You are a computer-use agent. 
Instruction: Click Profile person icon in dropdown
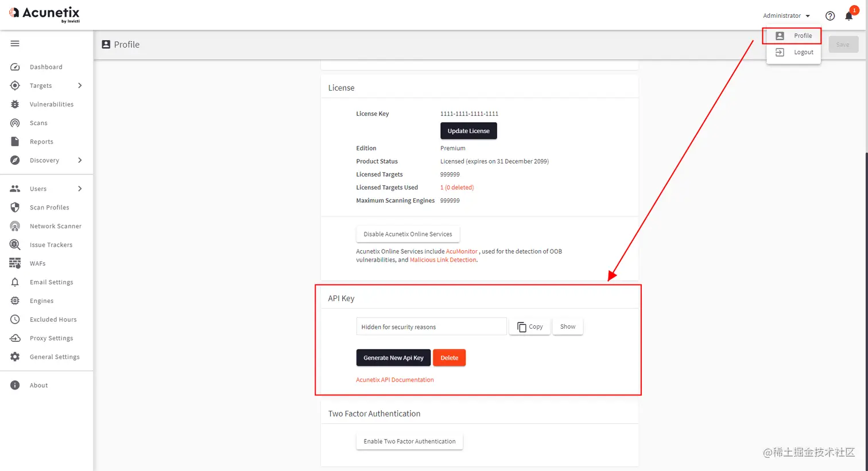tap(780, 36)
